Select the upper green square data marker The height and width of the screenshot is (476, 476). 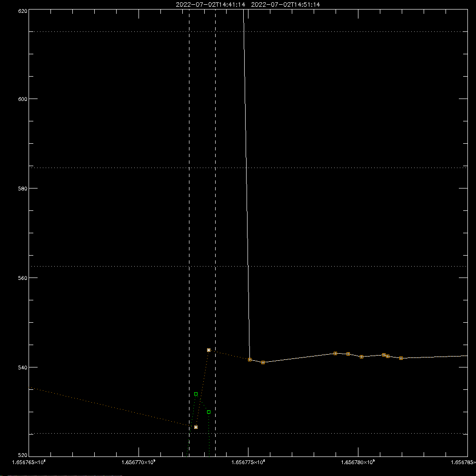(196, 394)
